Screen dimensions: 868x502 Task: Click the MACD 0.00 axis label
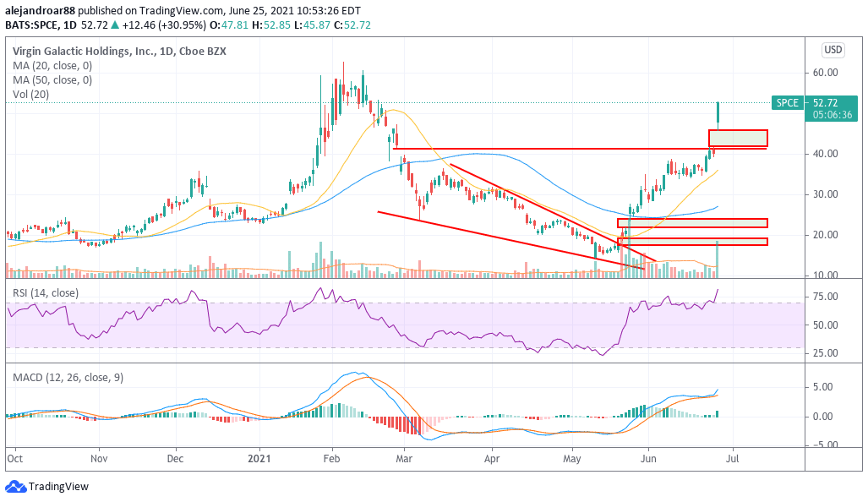pyautogui.click(x=822, y=417)
